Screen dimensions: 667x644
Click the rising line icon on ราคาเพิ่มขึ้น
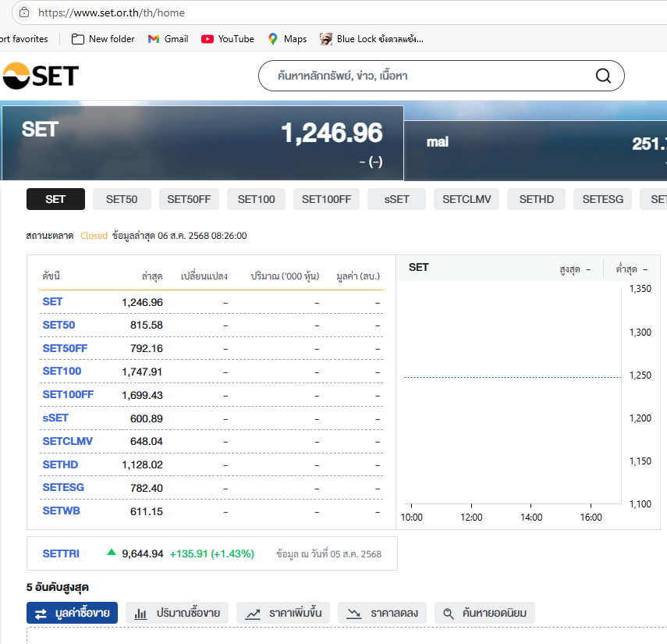253,614
